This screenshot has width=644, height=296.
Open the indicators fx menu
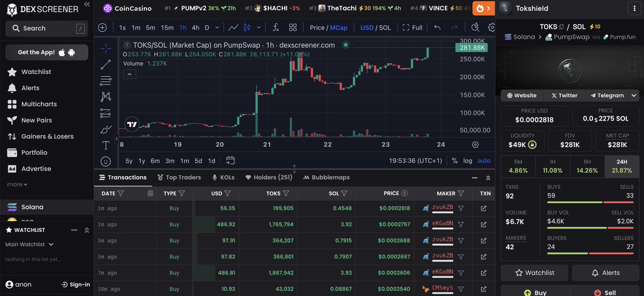[x=275, y=27]
